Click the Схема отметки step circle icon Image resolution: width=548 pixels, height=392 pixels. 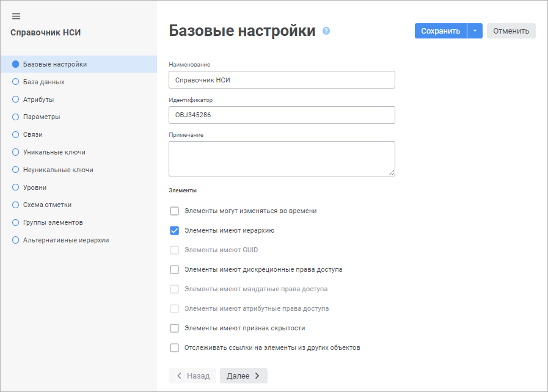point(16,205)
